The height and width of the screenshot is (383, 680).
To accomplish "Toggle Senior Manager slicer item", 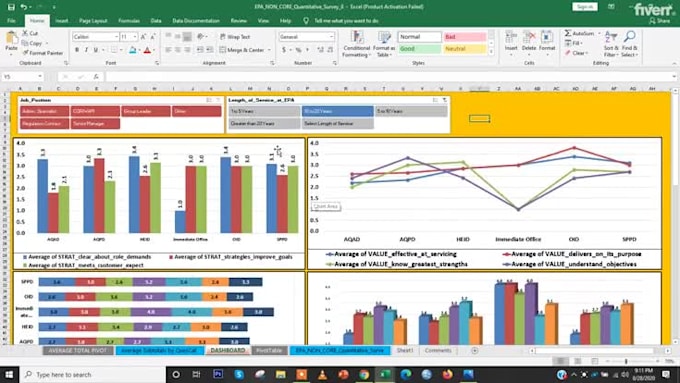I will click(x=95, y=124).
